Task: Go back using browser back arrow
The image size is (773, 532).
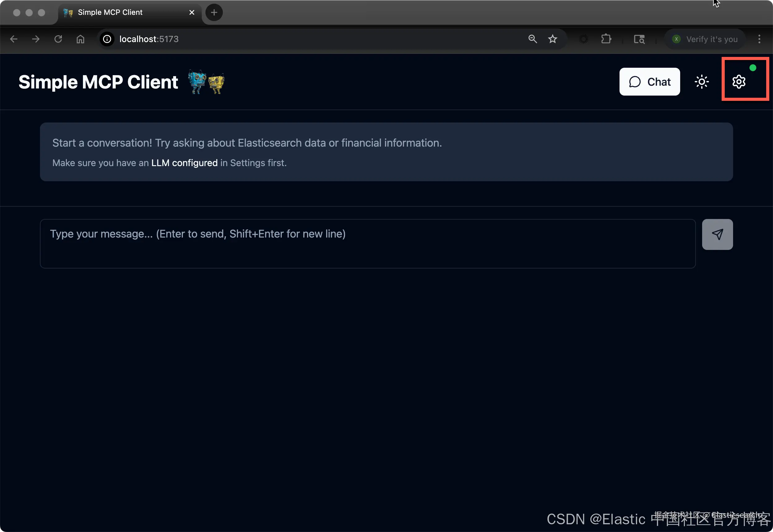Action: 14,39
